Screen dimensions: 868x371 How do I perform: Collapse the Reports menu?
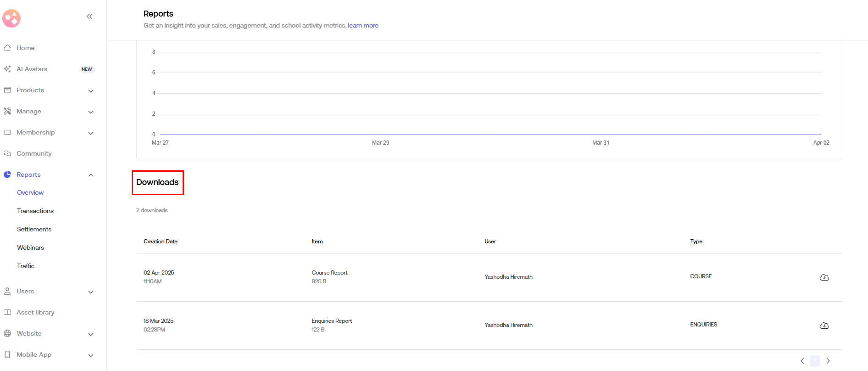point(90,175)
